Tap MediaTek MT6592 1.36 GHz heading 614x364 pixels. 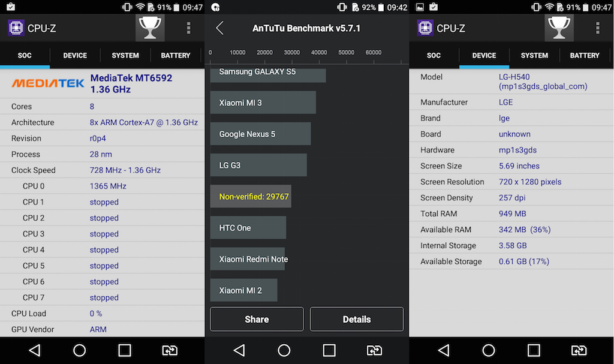(131, 83)
